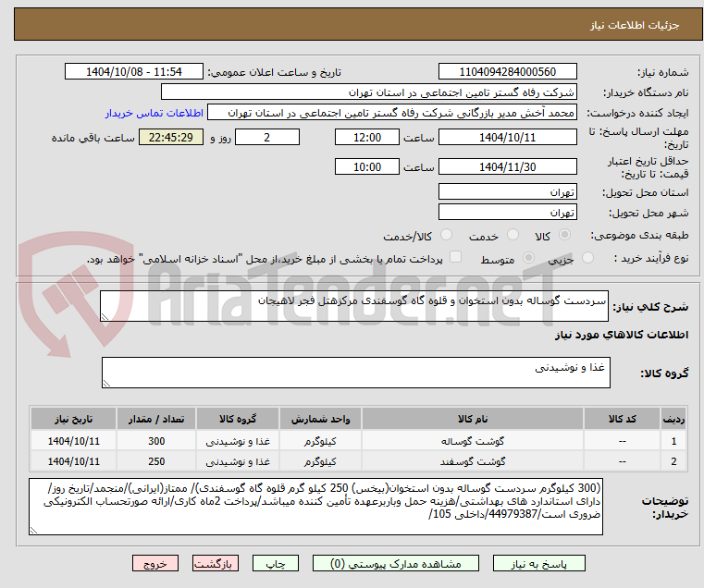704x588 pixels.
Task: Select the متوسط purchase type radio
Action: click(x=528, y=258)
